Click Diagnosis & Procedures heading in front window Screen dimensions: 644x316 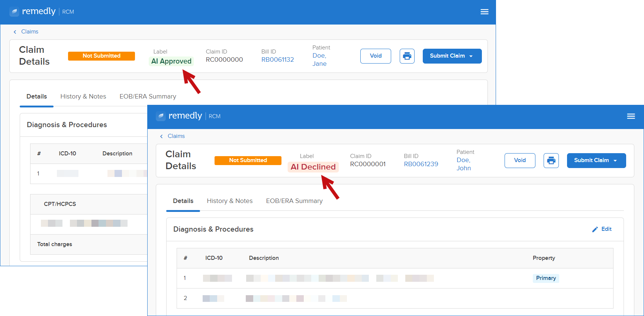213,229
